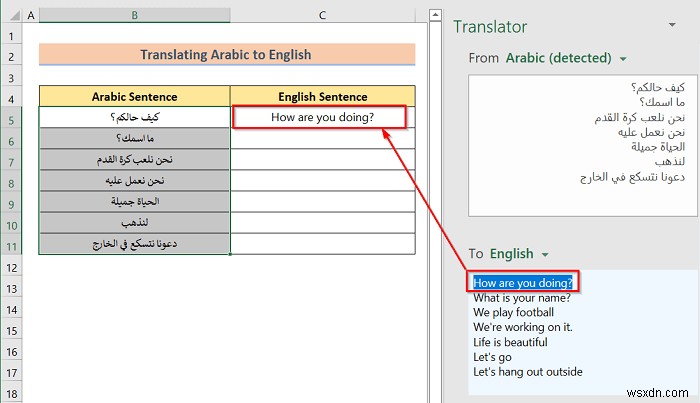Click 'Let's hang out outside' translation line
Screen dimensions: 700x403
(x=528, y=372)
